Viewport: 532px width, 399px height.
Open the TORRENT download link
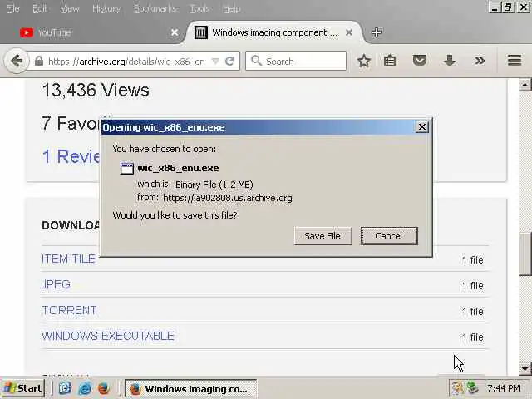[x=69, y=310]
